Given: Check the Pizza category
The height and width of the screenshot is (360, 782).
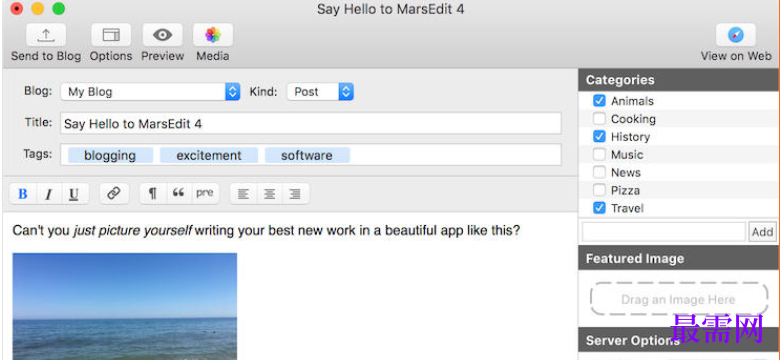Looking at the screenshot, I should point(599,190).
